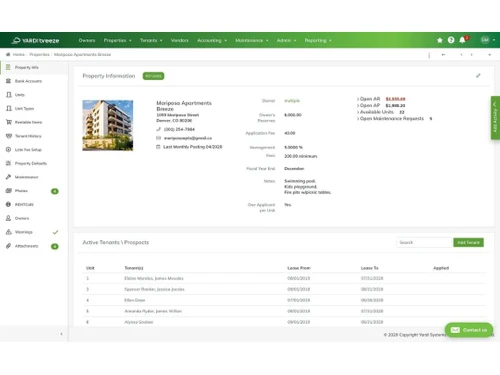Screen dimensions: 500x375
Task: Click the Lease From column header
Action: (x=299, y=268)
